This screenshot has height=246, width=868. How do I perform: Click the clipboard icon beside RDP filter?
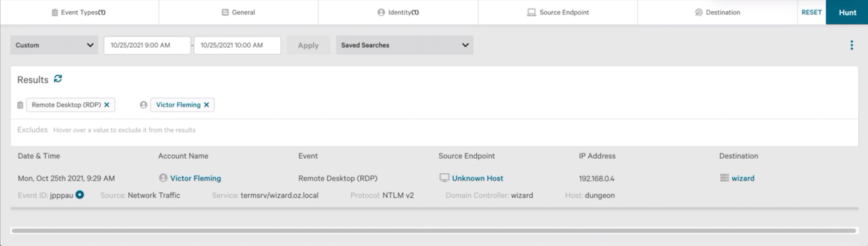tap(20, 105)
